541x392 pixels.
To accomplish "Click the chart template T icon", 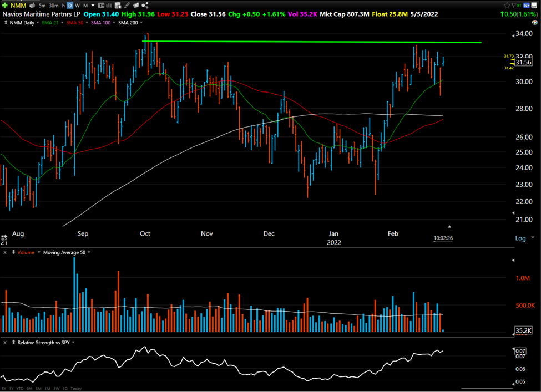I will (x=101, y=5).
